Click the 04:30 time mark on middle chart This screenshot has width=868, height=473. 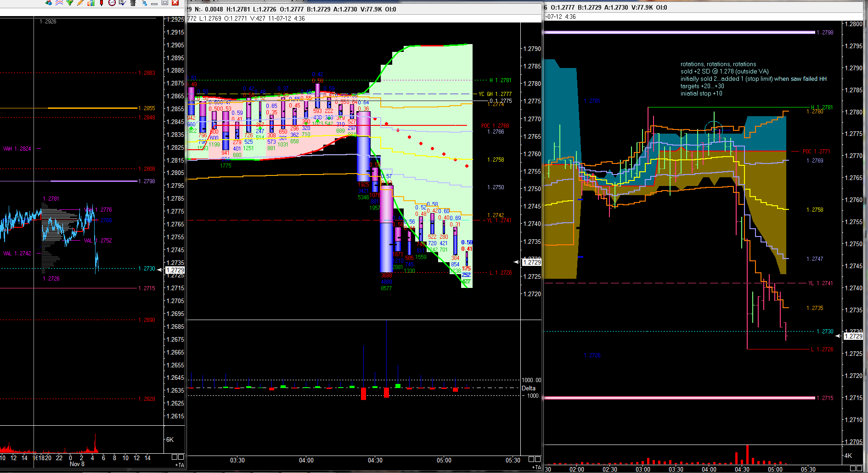375,460
